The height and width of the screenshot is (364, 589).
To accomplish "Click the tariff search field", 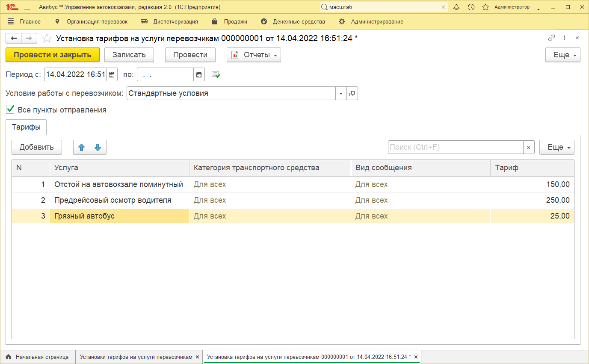I will coord(455,147).
